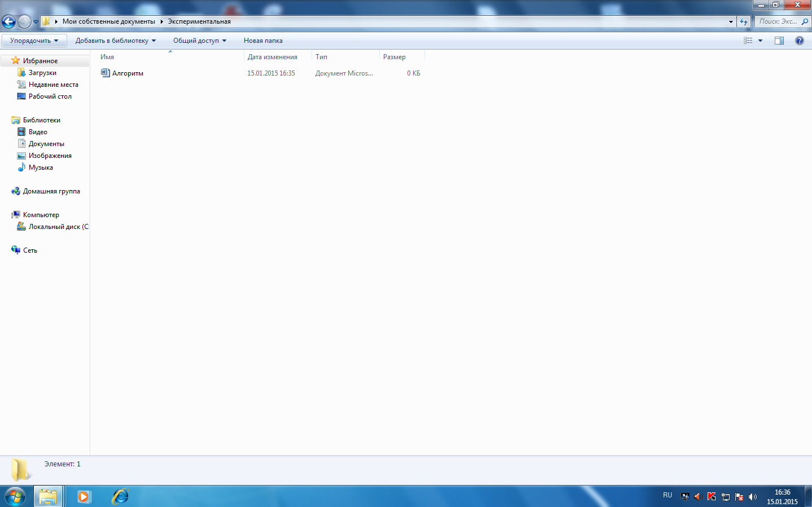Go back with the Back arrow button
Screen dimensions: 812x507
pyautogui.click(x=8, y=22)
